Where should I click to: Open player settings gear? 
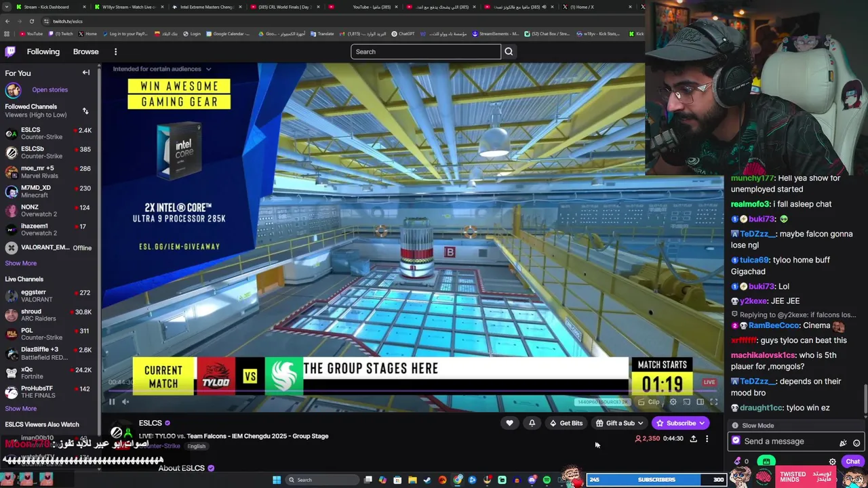673,402
